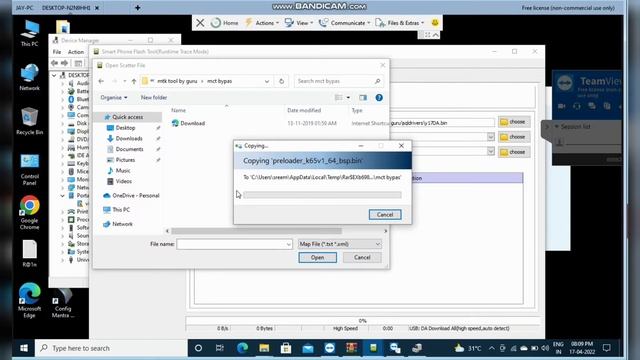Open TeamViewer Home toolbar item
Image resolution: width=640 pixels, height=360 pixels.
tap(224, 23)
